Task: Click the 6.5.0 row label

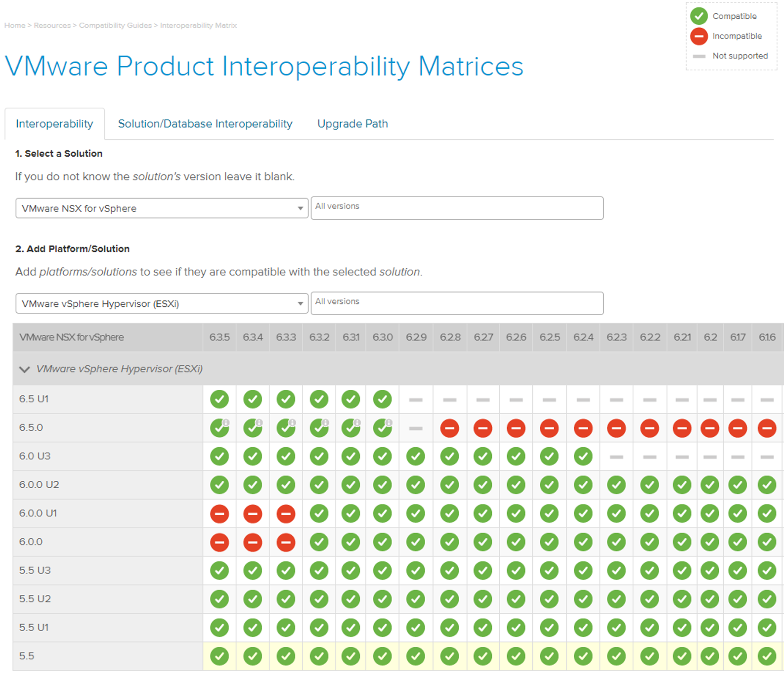Action: point(31,427)
